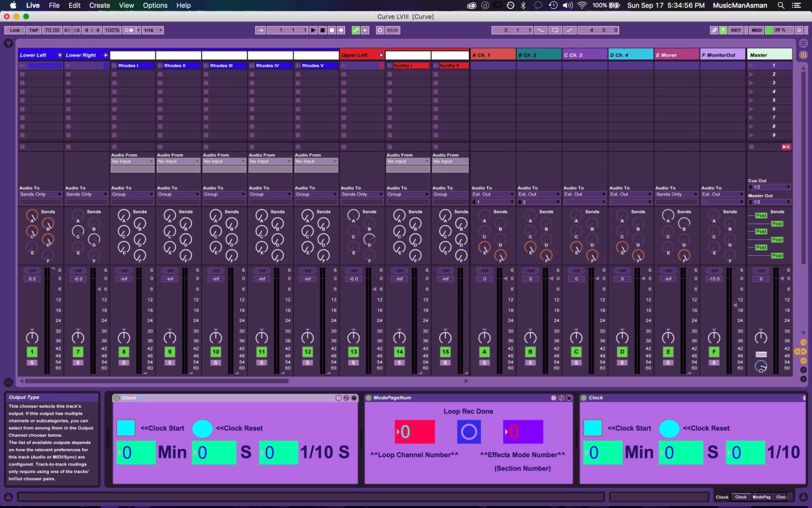Click the Back to Arrangement button
Screen dimensions: 812x508
[x=786, y=147]
